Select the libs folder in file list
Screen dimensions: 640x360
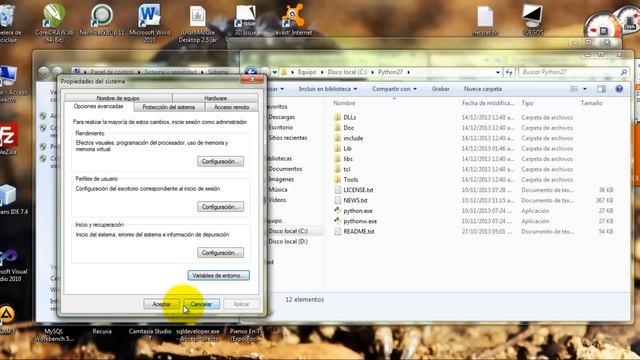348,159
